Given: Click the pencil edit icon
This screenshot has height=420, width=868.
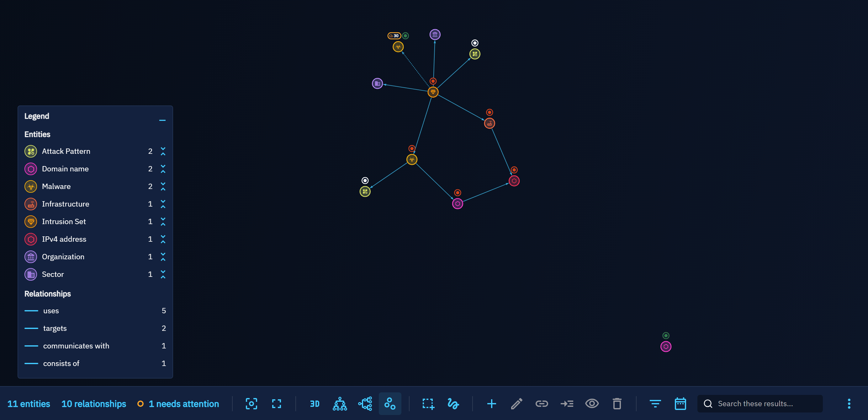Looking at the screenshot, I should click(x=516, y=403).
